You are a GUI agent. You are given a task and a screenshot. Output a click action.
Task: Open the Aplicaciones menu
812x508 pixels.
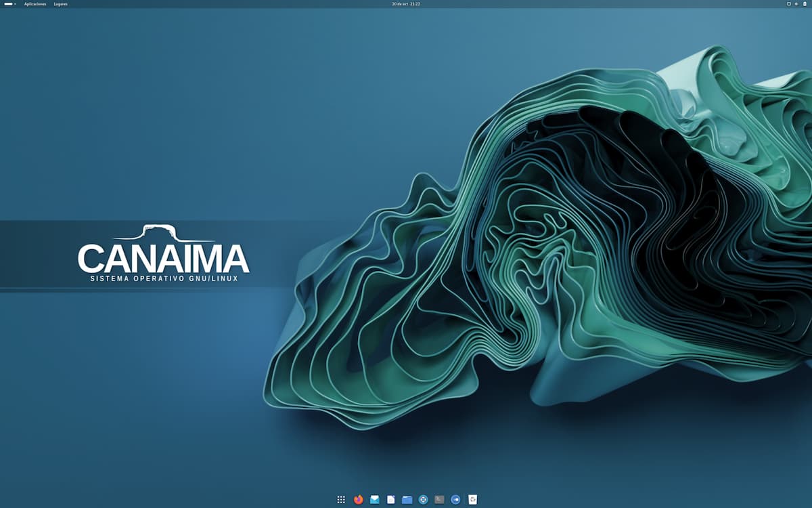(x=35, y=4)
